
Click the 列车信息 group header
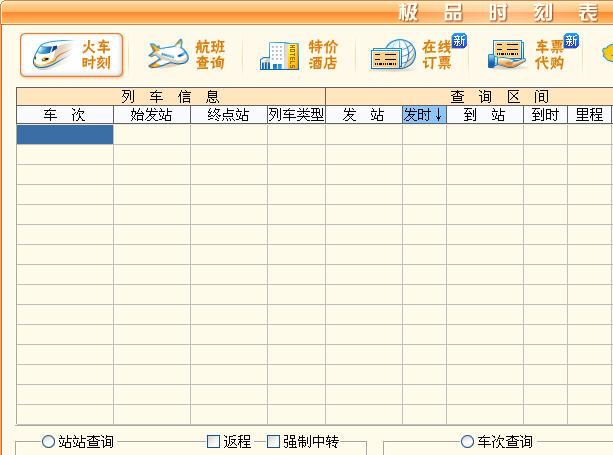tap(171, 97)
